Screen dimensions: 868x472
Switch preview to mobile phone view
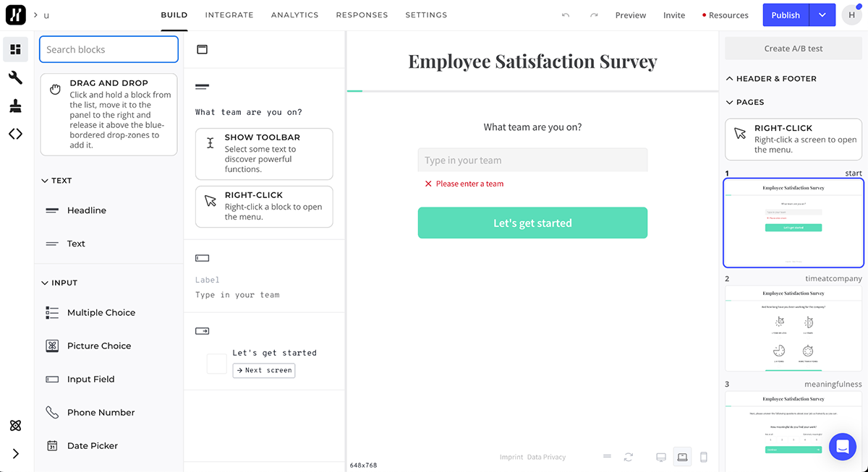[x=703, y=457]
